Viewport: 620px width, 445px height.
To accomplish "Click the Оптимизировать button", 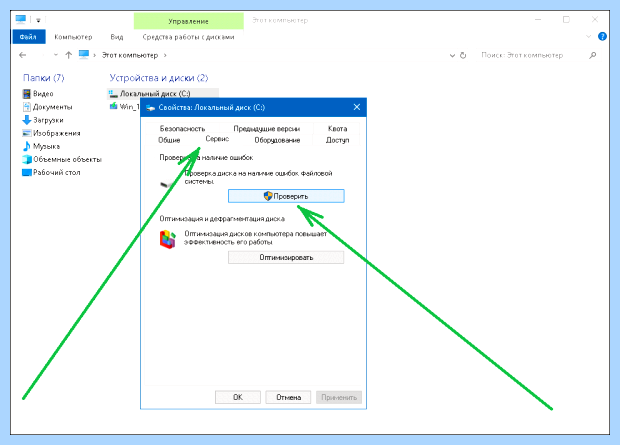I will coord(286,258).
